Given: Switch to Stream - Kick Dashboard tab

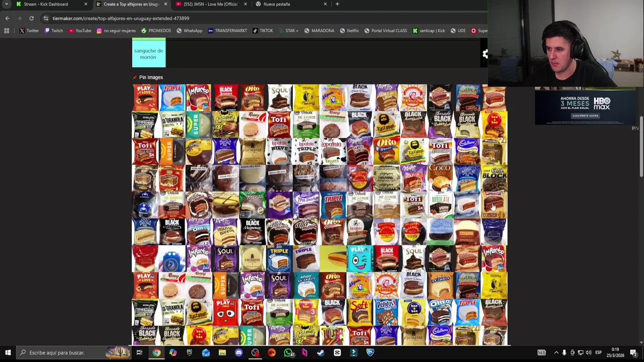Looking at the screenshot, I should click(x=50, y=4).
